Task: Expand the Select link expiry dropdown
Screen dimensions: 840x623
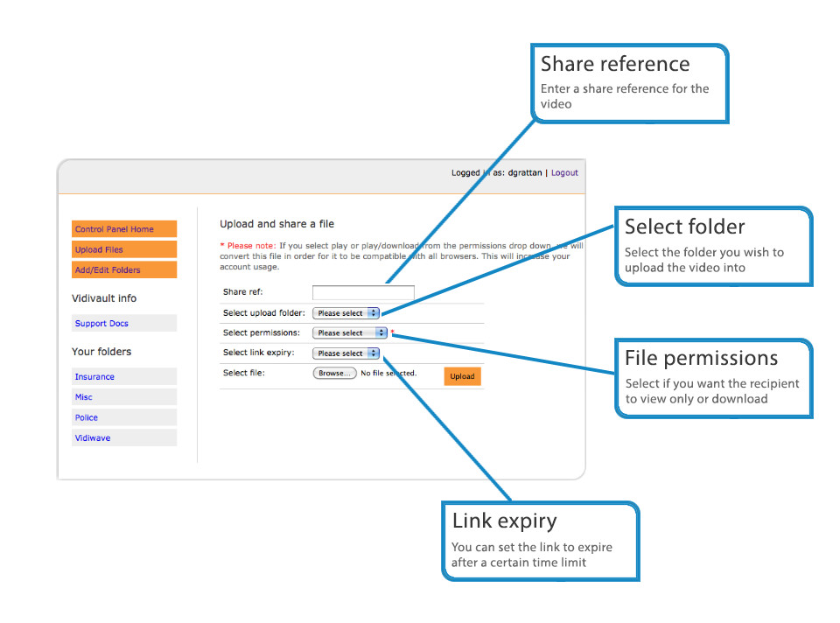Action: [x=346, y=353]
